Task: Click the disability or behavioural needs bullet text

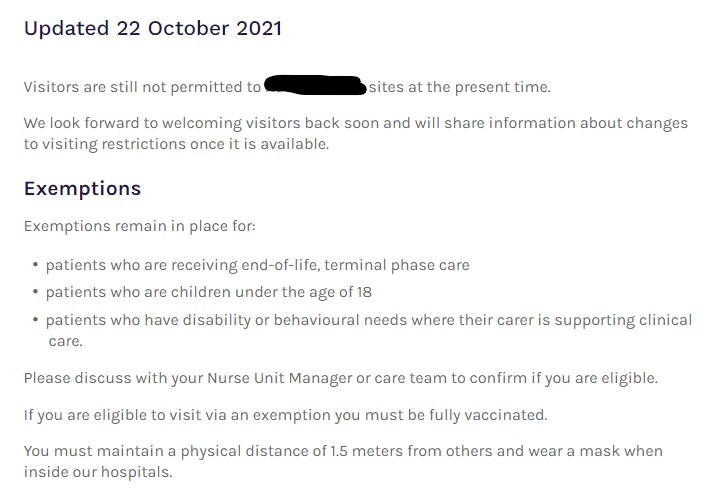Action: (368, 320)
